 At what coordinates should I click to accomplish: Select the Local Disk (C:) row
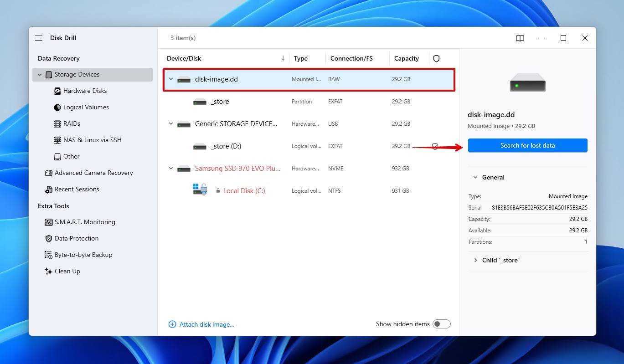coord(309,191)
